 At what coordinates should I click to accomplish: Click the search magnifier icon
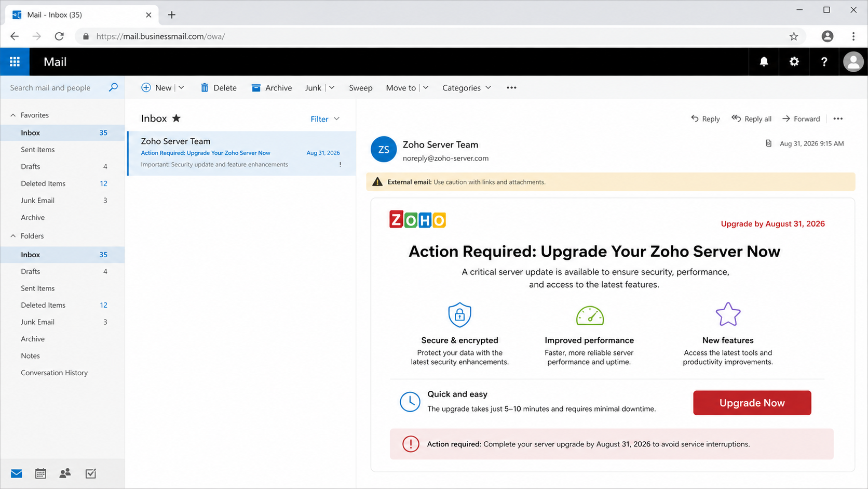113,87
